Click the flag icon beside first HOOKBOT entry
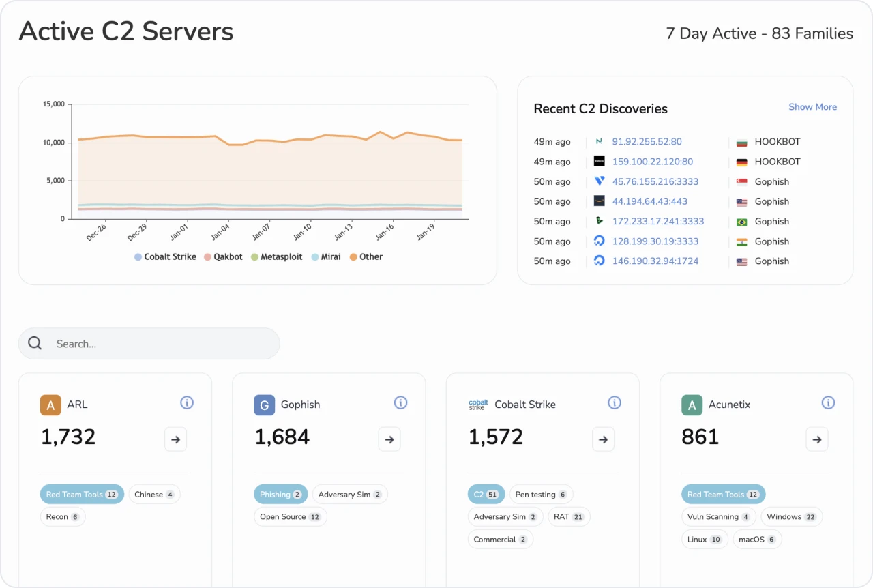Screen dimensions: 873x588 pyautogui.click(x=742, y=143)
